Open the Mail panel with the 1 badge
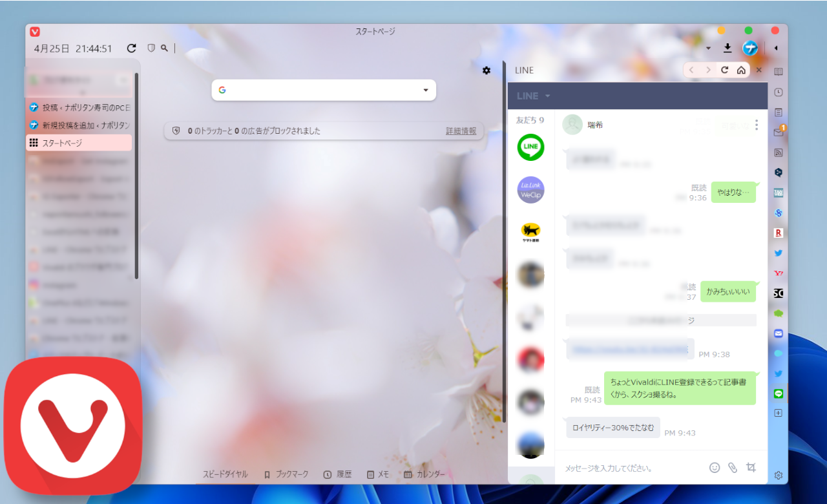This screenshot has height=504, width=827. [x=779, y=132]
